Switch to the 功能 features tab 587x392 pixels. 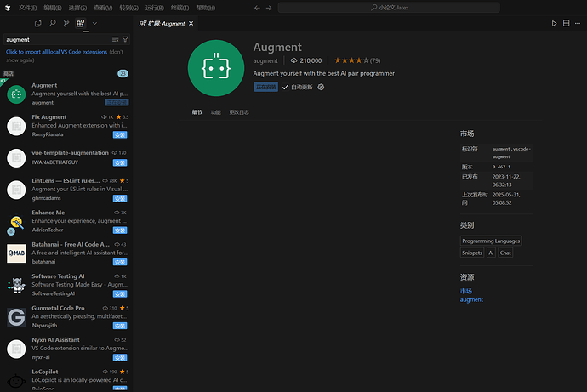coord(215,112)
